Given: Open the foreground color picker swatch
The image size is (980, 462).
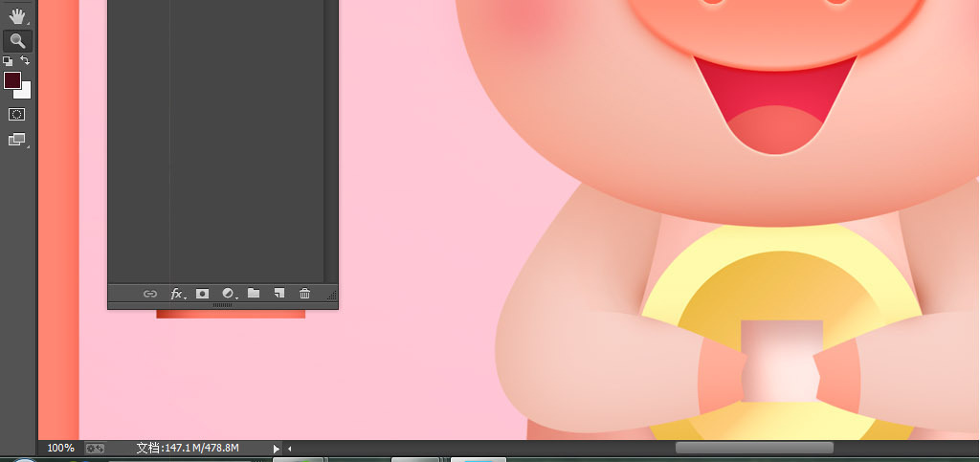Looking at the screenshot, I should [11, 80].
